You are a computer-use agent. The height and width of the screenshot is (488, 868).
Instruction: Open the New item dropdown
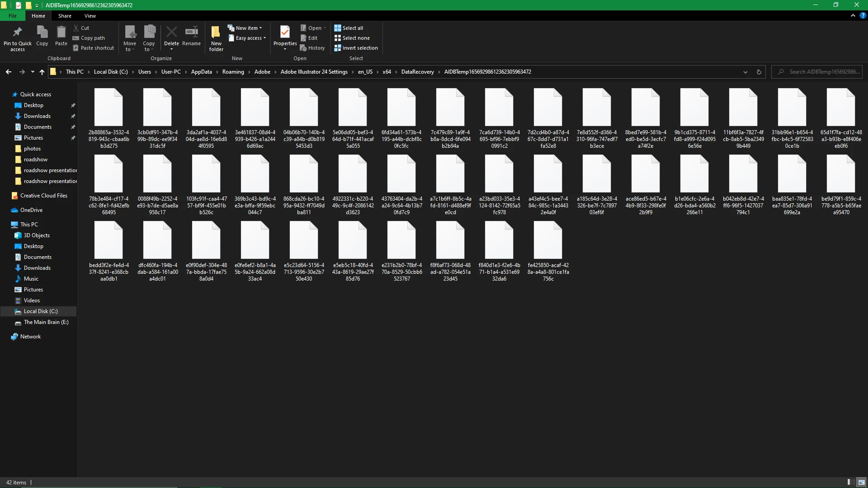pyautogui.click(x=245, y=28)
